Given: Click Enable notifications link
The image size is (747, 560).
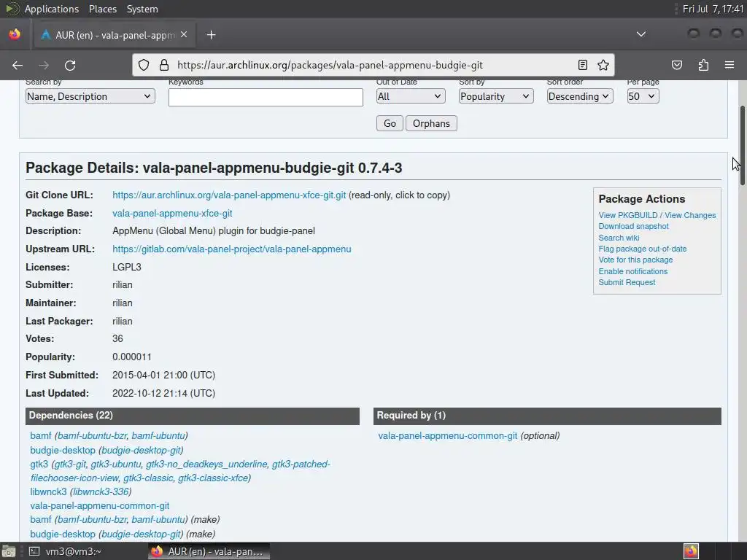Looking at the screenshot, I should (x=633, y=271).
